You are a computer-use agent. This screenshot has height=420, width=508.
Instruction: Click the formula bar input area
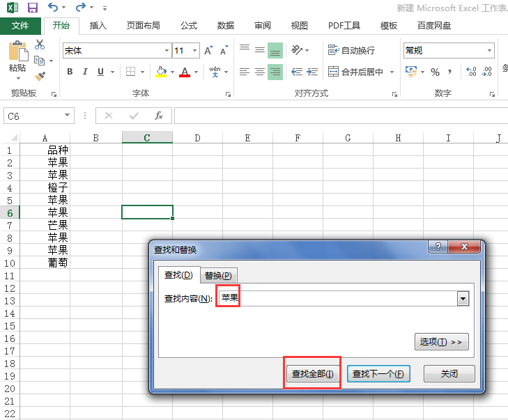(341, 116)
